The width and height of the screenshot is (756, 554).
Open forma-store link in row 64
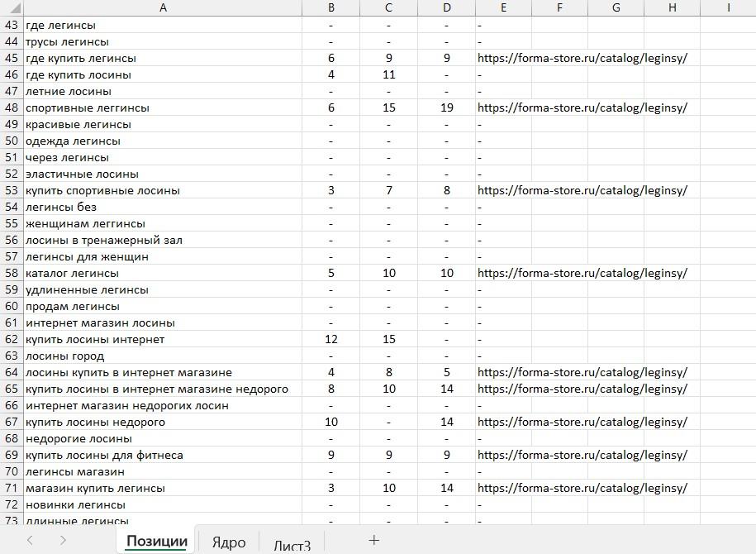click(582, 373)
